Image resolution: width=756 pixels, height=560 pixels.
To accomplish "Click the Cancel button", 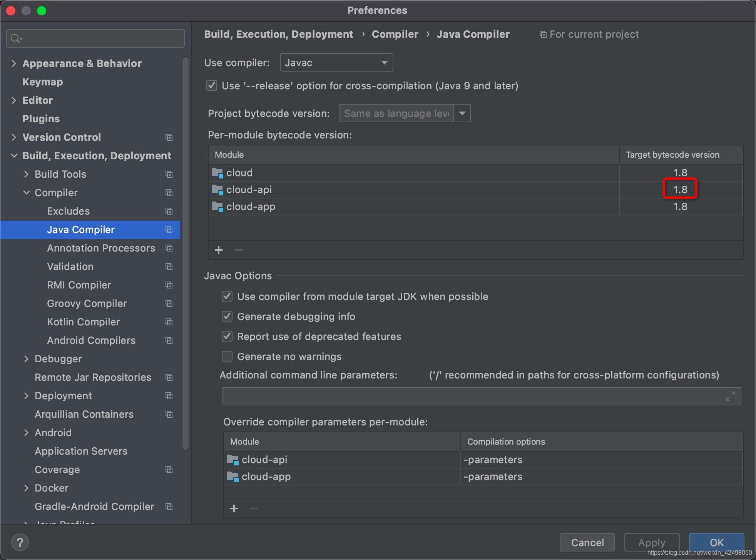I will pyautogui.click(x=587, y=542).
